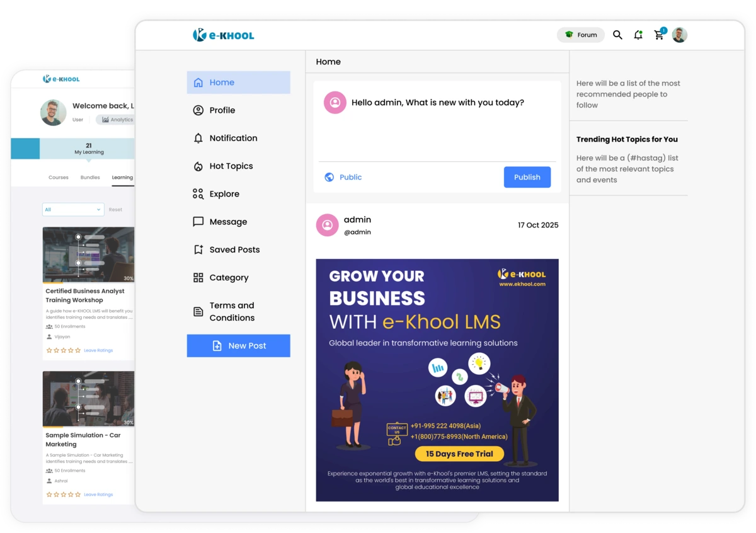Click the Message chat bubble icon
Viewport: 756px width, 533px height.
pos(197,221)
